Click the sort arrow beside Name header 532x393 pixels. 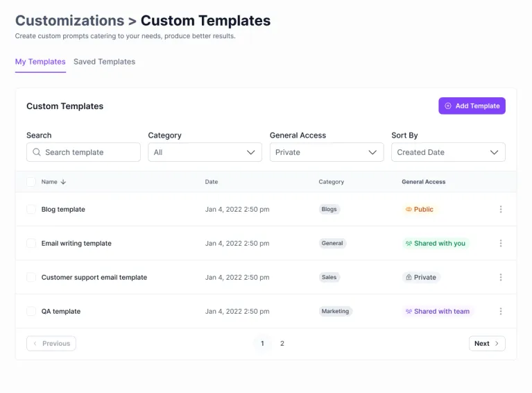click(63, 182)
